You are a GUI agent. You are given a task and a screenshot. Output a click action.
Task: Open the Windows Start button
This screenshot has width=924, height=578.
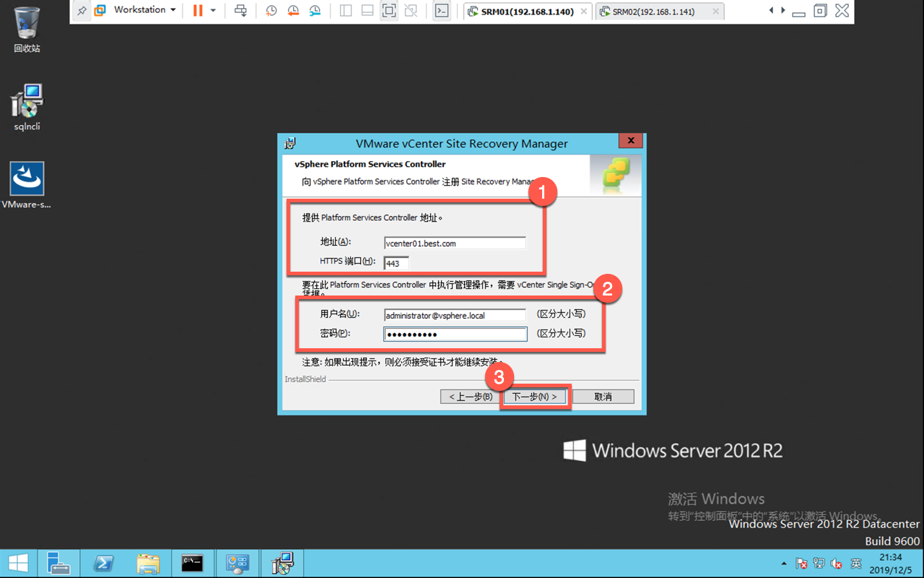click(x=18, y=564)
